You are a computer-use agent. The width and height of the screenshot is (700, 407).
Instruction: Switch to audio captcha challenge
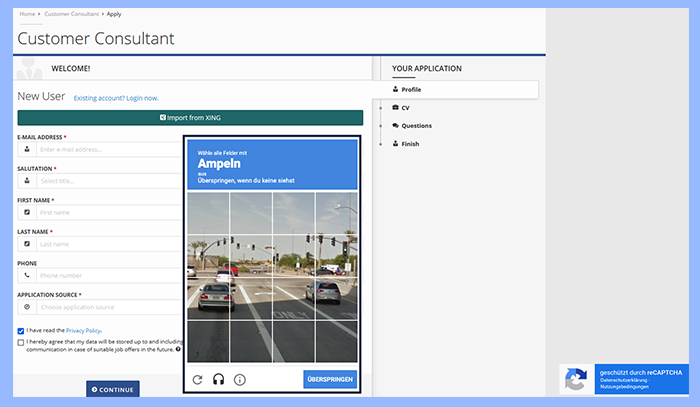pos(218,379)
